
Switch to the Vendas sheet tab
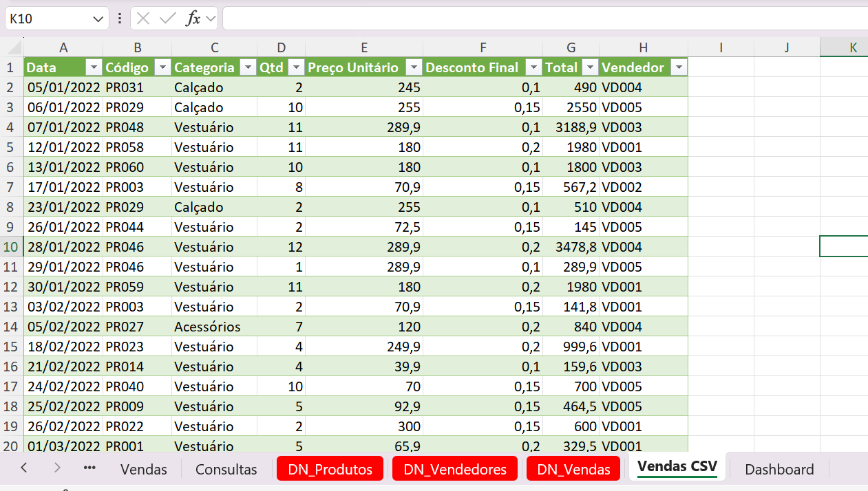(x=144, y=469)
